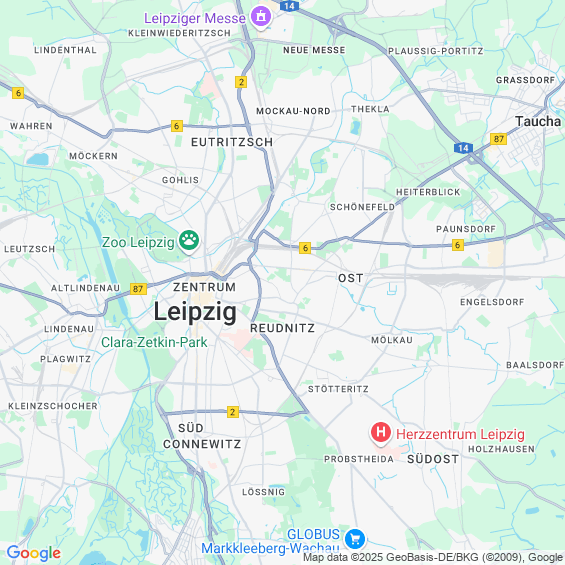Select the Leipzig city label
565x565 pixels.
(x=195, y=312)
